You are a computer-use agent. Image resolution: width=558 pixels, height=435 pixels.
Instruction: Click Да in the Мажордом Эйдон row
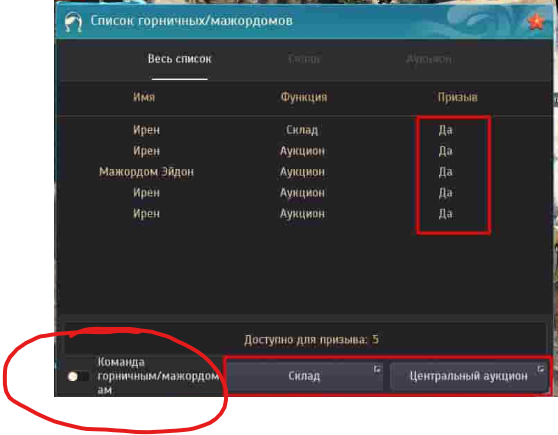pyautogui.click(x=446, y=172)
